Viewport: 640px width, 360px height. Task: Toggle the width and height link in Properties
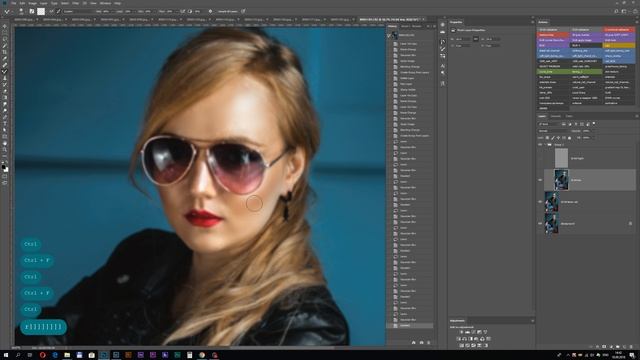pyautogui.click(x=476, y=39)
